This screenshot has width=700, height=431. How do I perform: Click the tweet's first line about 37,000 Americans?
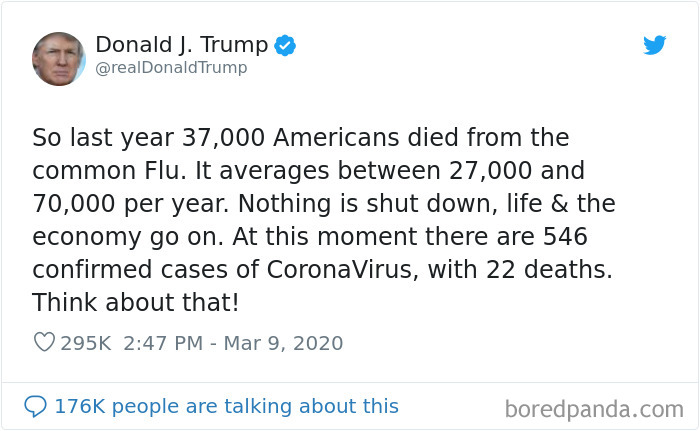pos(300,137)
